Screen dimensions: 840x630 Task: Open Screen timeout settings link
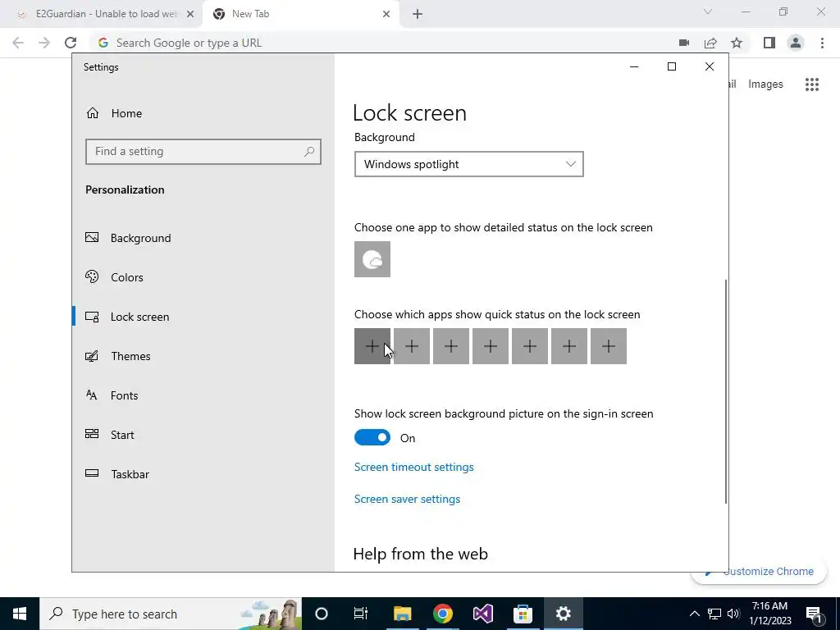coord(414,467)
